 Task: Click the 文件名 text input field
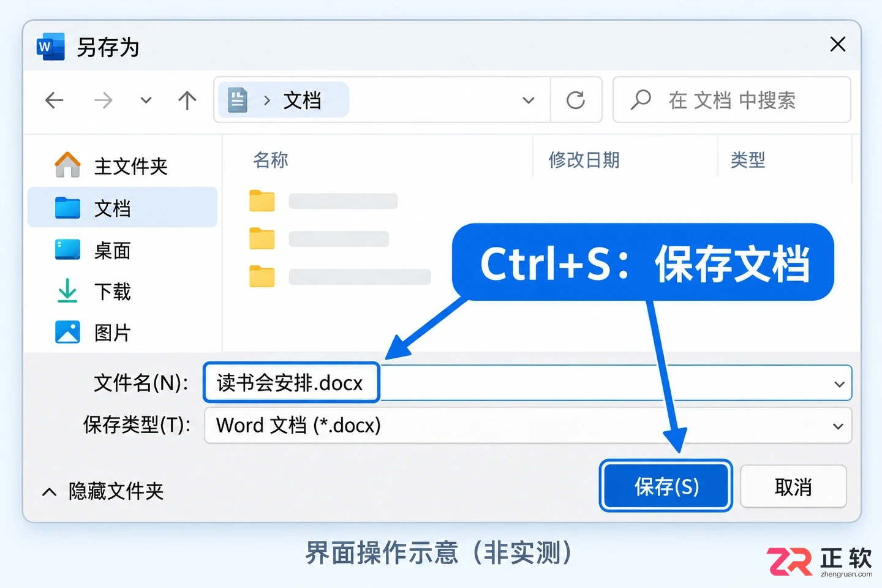click(527, 383)
